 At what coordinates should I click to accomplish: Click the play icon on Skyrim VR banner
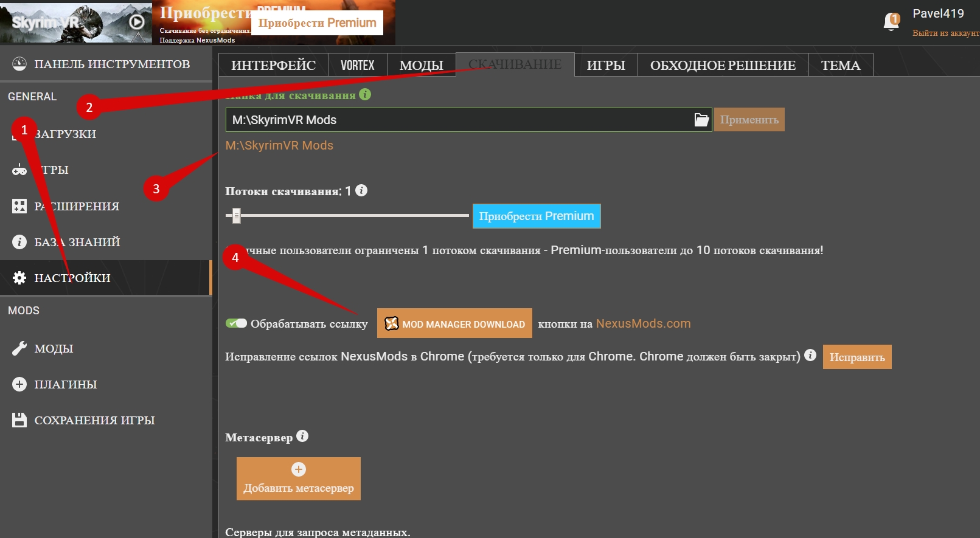(x=137, y=22)
